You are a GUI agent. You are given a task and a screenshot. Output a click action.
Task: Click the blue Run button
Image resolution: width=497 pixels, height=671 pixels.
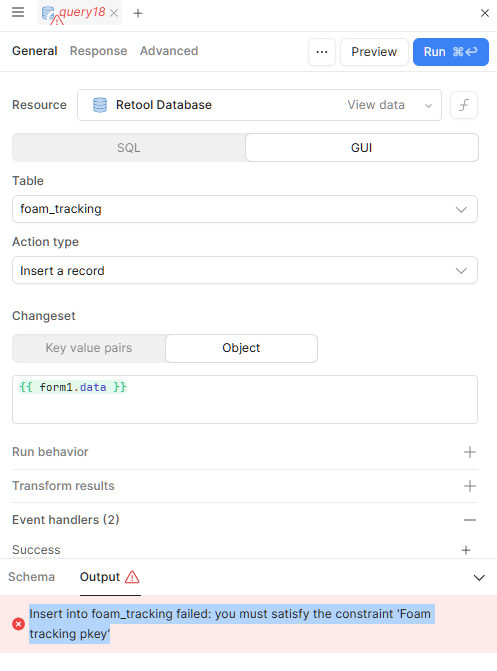[x=451, y=52]
